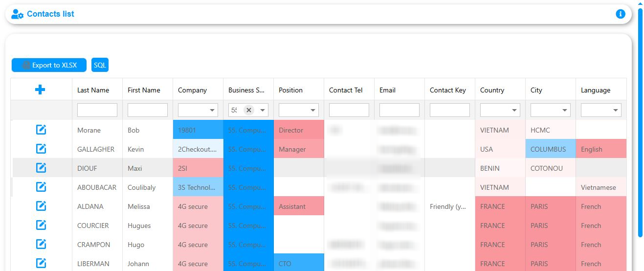
Task: Click the Email filter input
Action: 400,110
